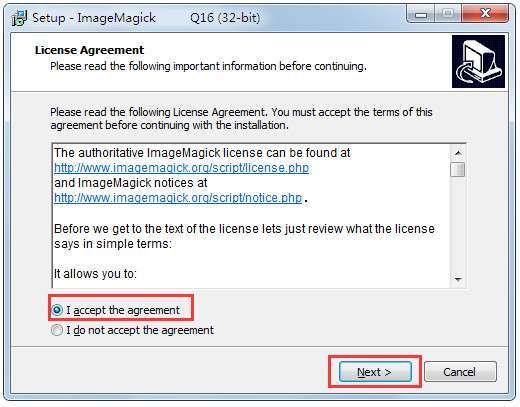Click the disabled maximize button
The image size is (520, 407).
448,14
